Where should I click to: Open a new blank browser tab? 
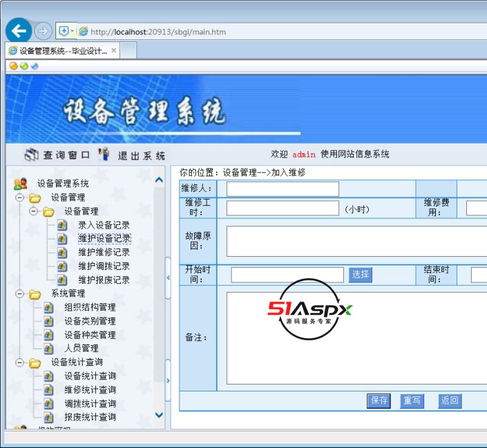coord(128,50)
